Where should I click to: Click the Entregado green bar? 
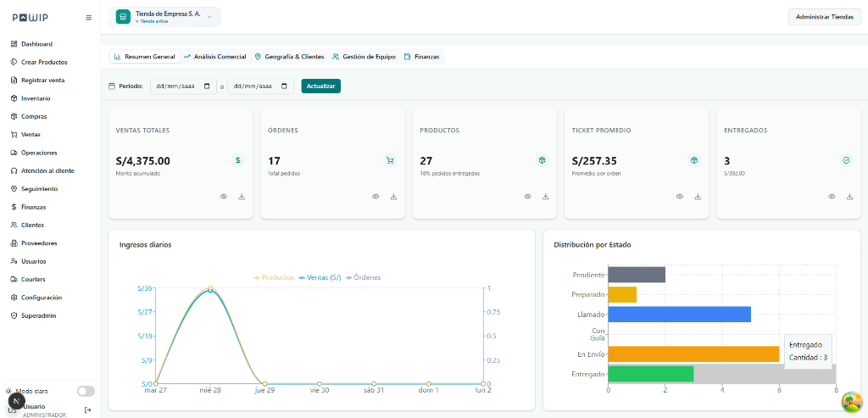click(651, 374)
